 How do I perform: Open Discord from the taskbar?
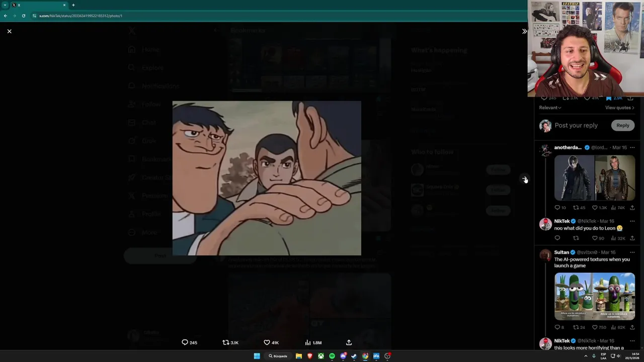tap(343, 356)
